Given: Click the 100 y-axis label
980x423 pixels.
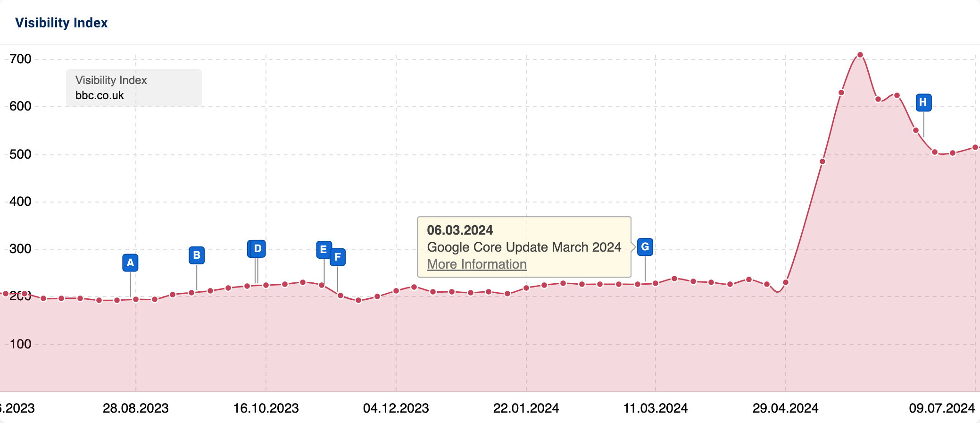Looking at the screenshot, I should pos(20,344).
